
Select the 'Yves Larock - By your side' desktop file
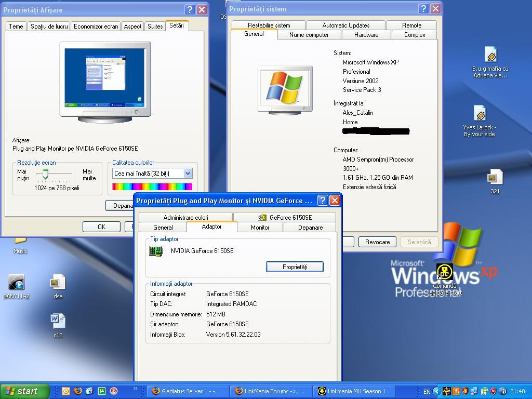click(480, 121)
